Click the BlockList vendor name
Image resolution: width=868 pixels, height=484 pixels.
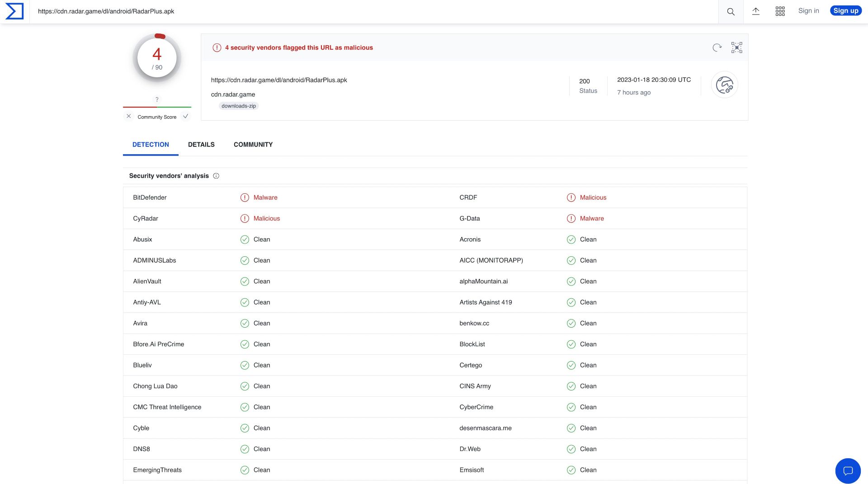pyautogui.click(x=472, y=344)
